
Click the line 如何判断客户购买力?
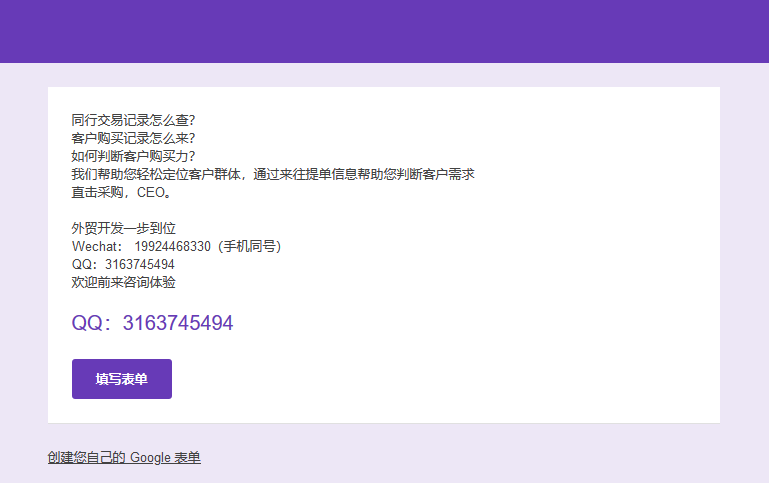133,156
